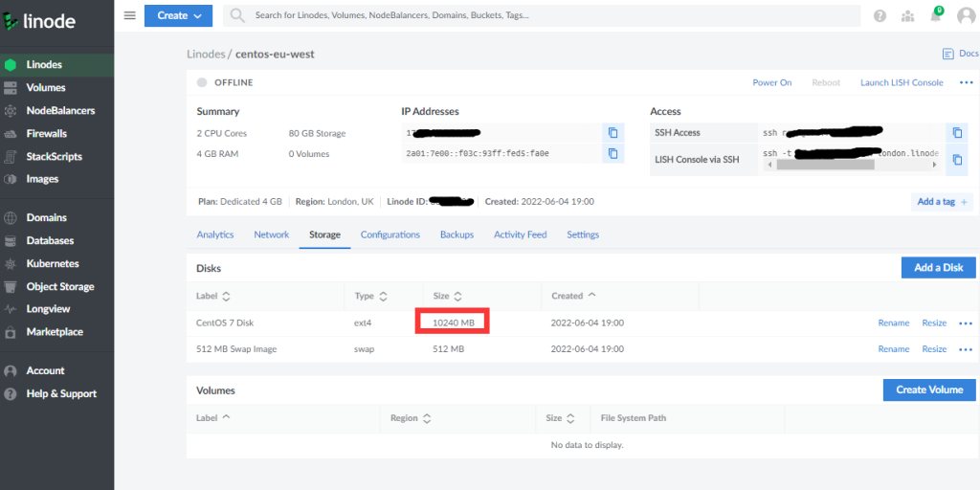Switch to the Configurations tab

pos(390,235)
